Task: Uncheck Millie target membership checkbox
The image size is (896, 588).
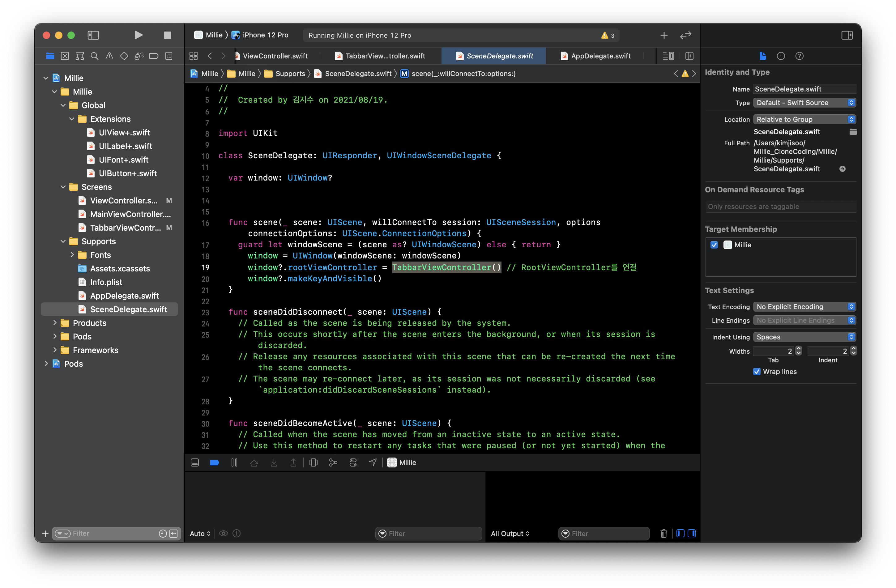Action: click(x=714, y=245)
